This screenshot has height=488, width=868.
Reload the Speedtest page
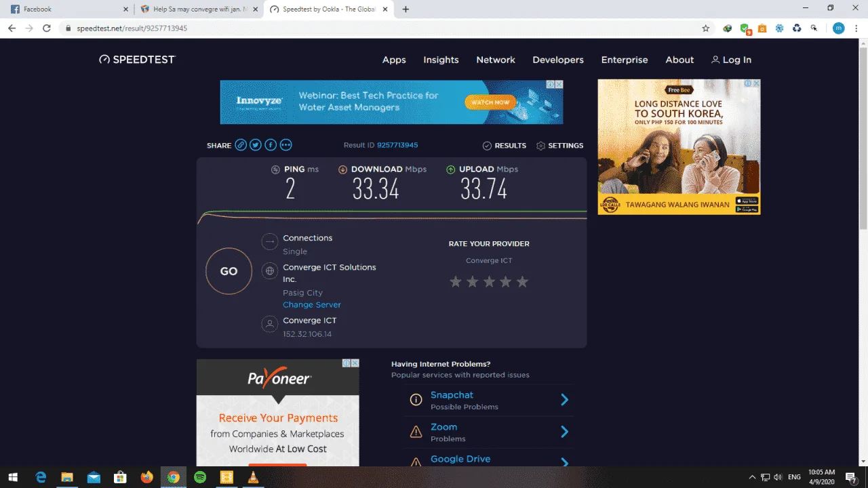[47, 28]
